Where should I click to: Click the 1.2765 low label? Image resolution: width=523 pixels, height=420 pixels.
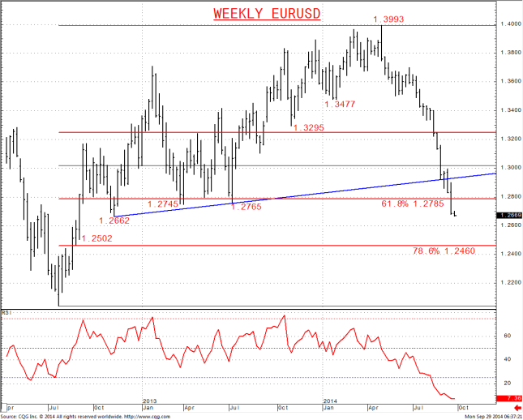pyautogui.click(x=246, y=208)
